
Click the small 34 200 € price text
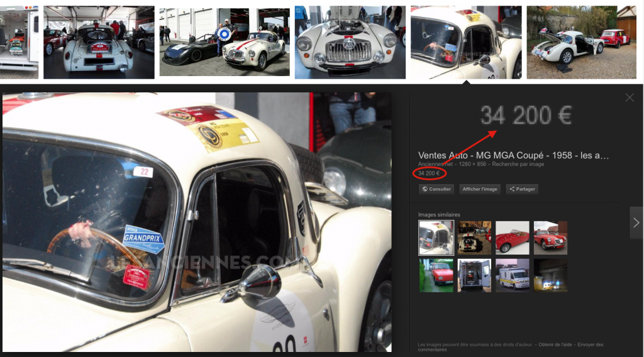click(x=429, y=173)
